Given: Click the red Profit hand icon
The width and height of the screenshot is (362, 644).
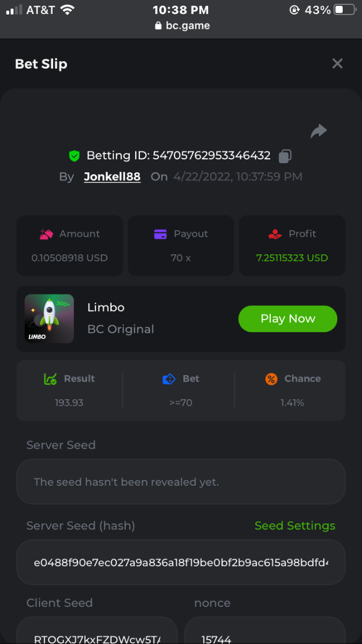Looking at the screenshot, I should [x=275, y=234].
